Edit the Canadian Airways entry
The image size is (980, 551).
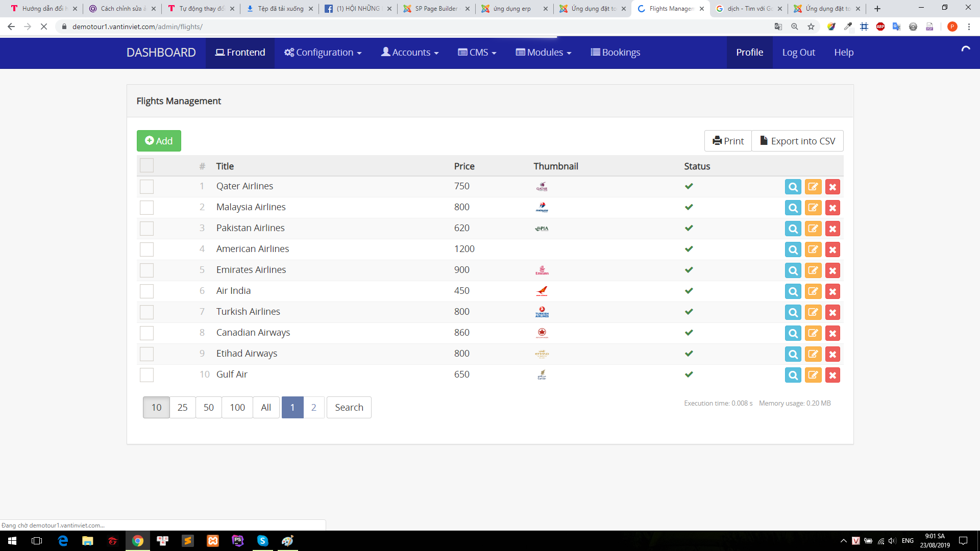click(813, 333)
